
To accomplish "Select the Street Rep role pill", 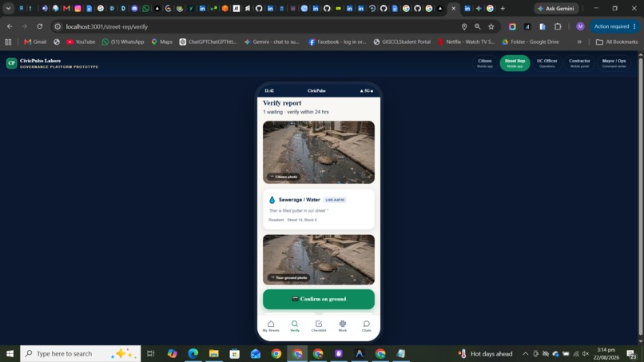I will [x=515, y=63].
